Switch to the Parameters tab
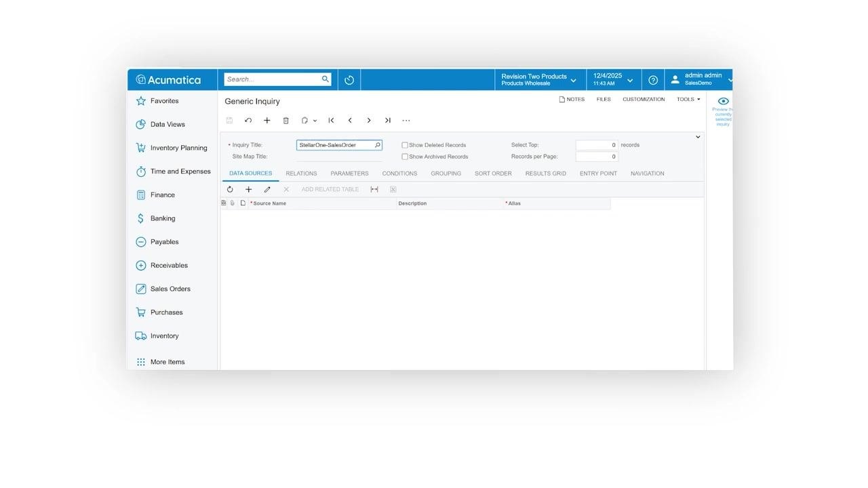This screenshot has width=868, height=488. click(x=349, y=174)
